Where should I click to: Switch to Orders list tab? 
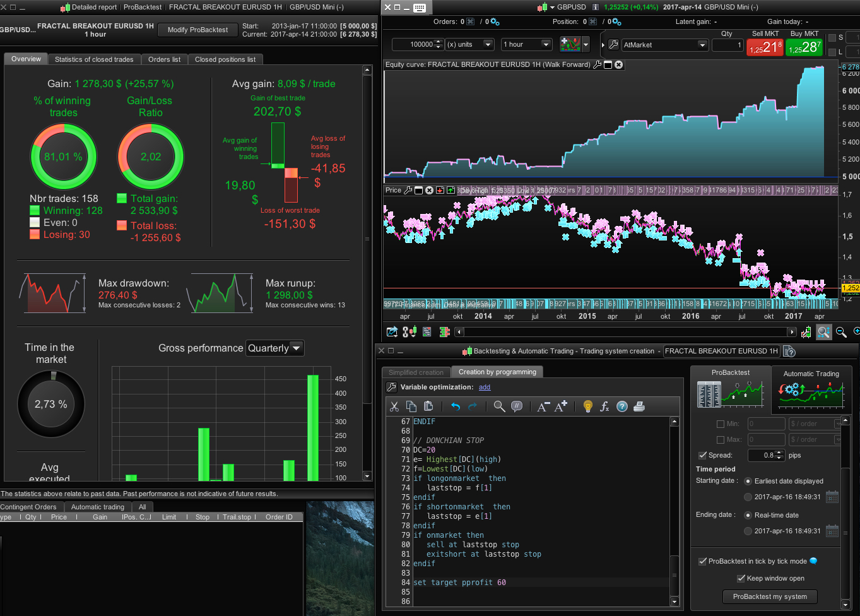[x=164, y=59]
